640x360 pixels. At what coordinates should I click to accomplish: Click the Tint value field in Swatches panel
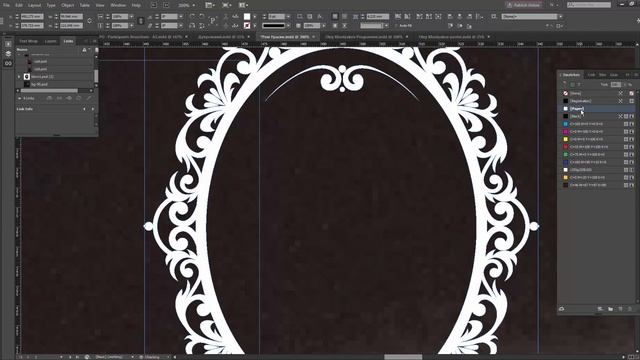(x=615, y=84)
